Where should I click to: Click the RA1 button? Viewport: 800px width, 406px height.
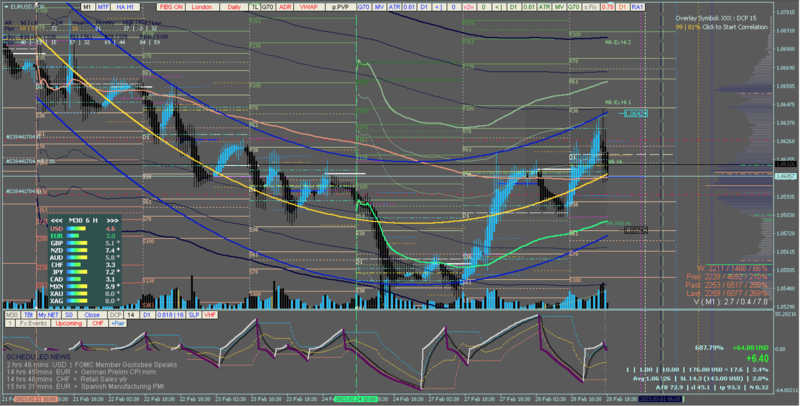(637, 7)
